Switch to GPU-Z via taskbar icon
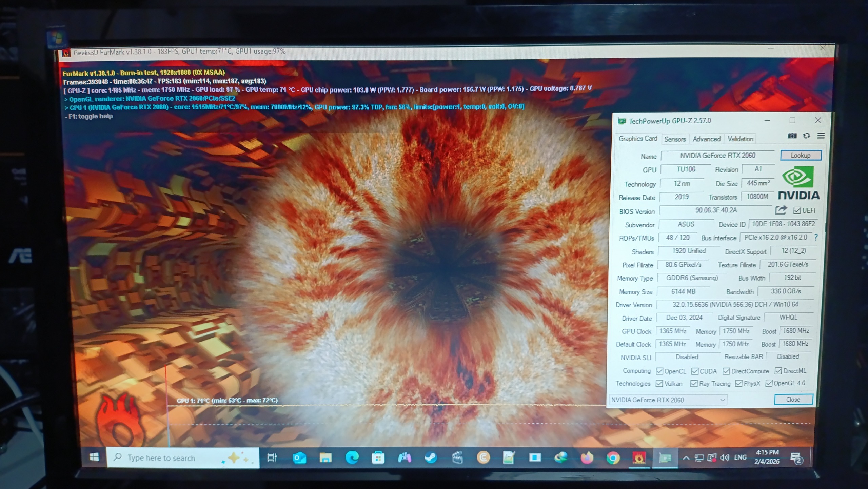 [665, 459]
